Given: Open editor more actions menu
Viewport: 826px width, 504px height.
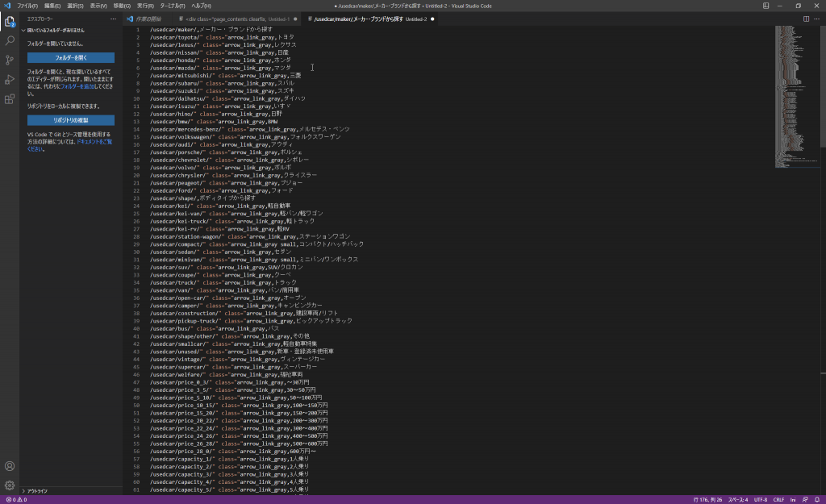Looking at the screenshot, I should [816, 19].
